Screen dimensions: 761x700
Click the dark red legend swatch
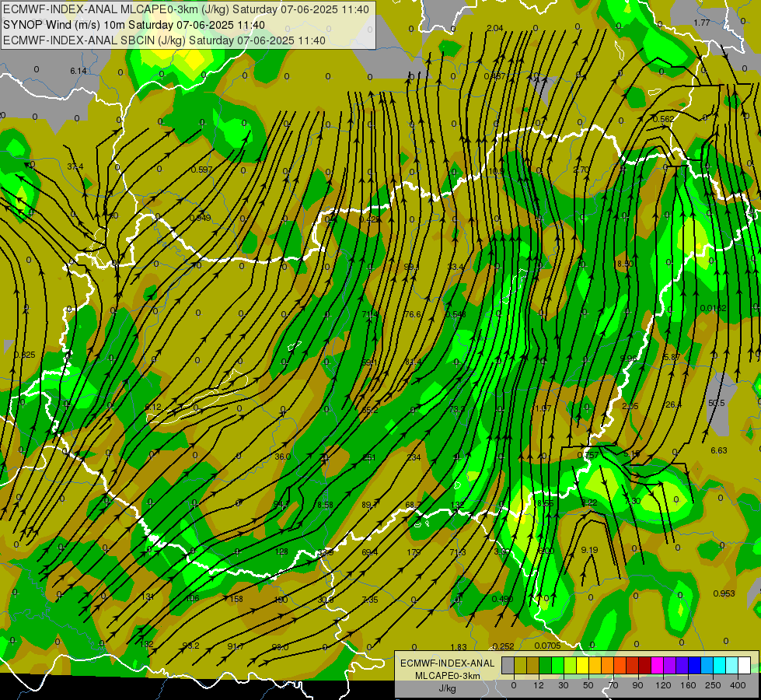(645, 666)
